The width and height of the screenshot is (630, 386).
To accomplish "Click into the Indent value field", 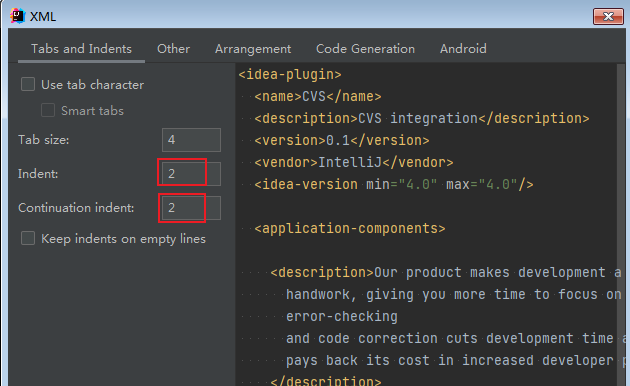I will point(191,174).
